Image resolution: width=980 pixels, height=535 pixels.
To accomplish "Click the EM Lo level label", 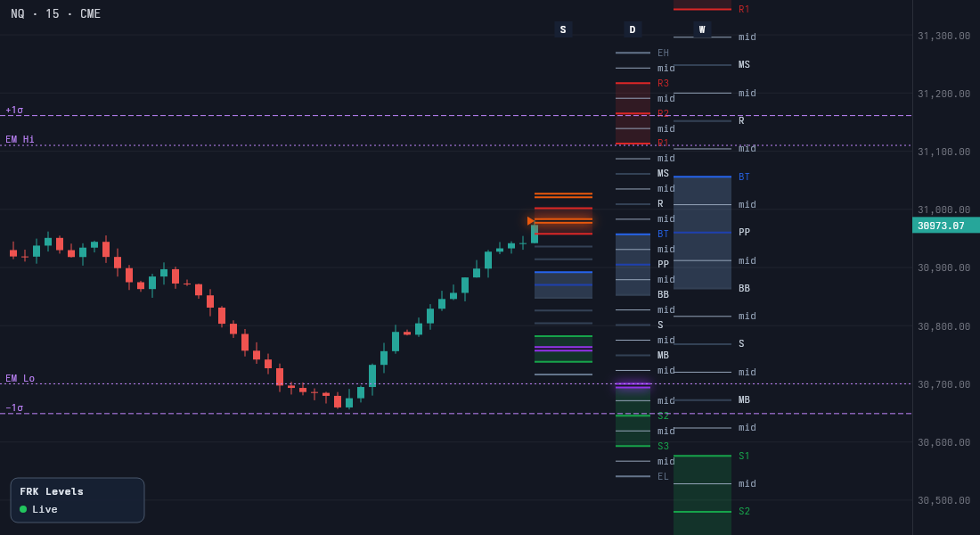I will pyautogui.click(x=20, y=379).
